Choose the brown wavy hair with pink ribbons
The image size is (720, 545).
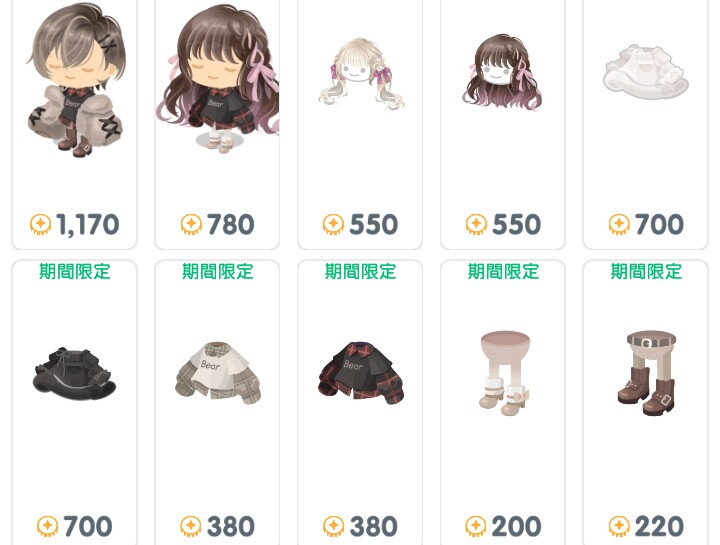click(502, 72)
